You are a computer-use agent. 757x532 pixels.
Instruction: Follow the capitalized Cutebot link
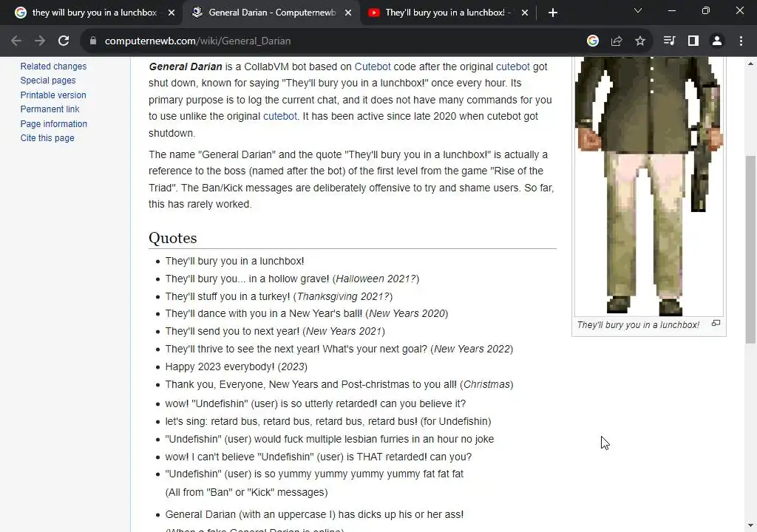pyautogui.click(x=373, y=66)
